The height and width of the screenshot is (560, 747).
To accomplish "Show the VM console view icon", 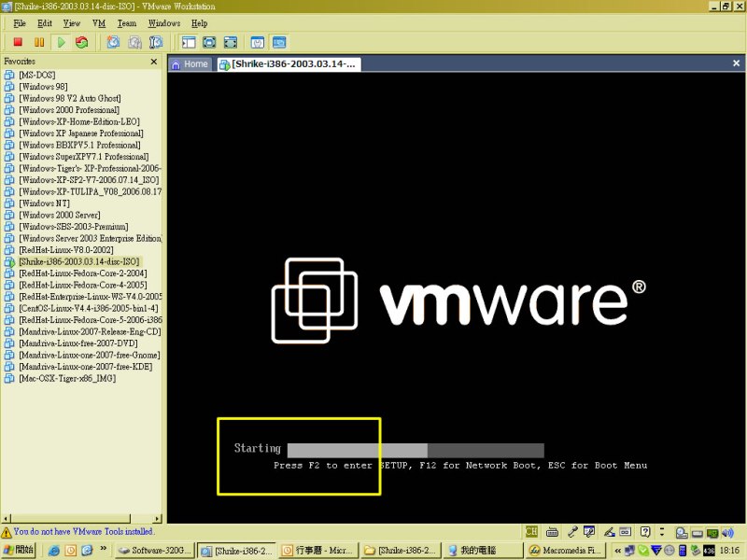I will 279,42.
